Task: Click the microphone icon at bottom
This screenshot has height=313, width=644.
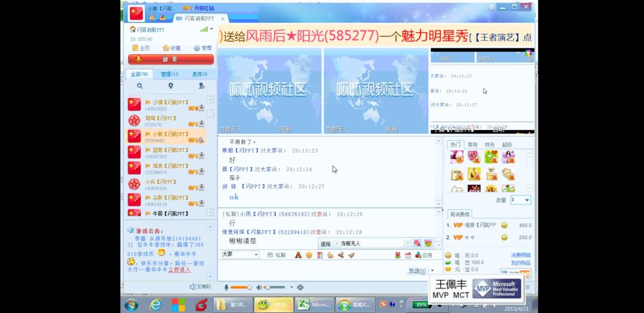Action: [x=226, y=287]
